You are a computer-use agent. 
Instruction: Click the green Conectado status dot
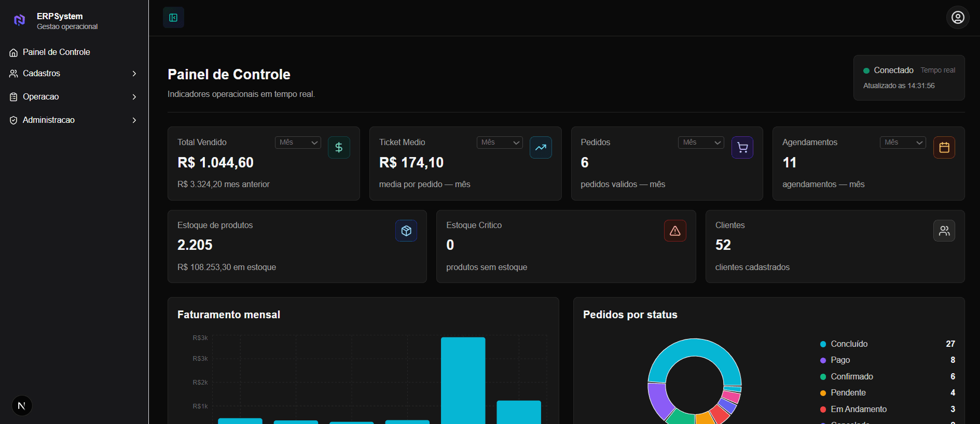click(x=866, y=70)
